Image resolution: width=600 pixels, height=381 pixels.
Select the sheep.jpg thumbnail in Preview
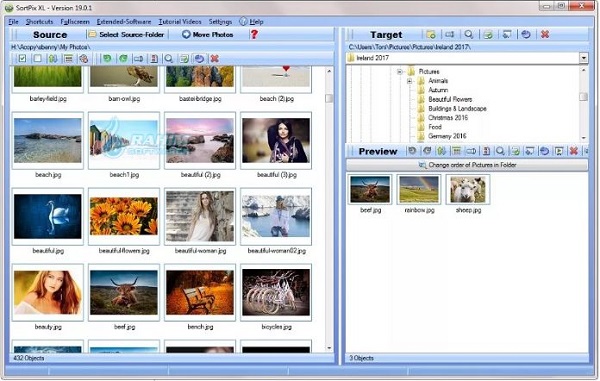pos(468,189)
